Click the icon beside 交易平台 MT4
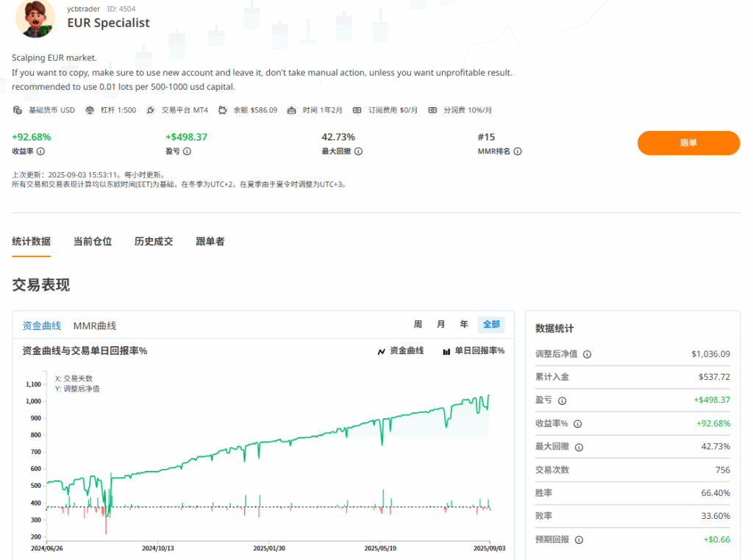 point(151,110)
